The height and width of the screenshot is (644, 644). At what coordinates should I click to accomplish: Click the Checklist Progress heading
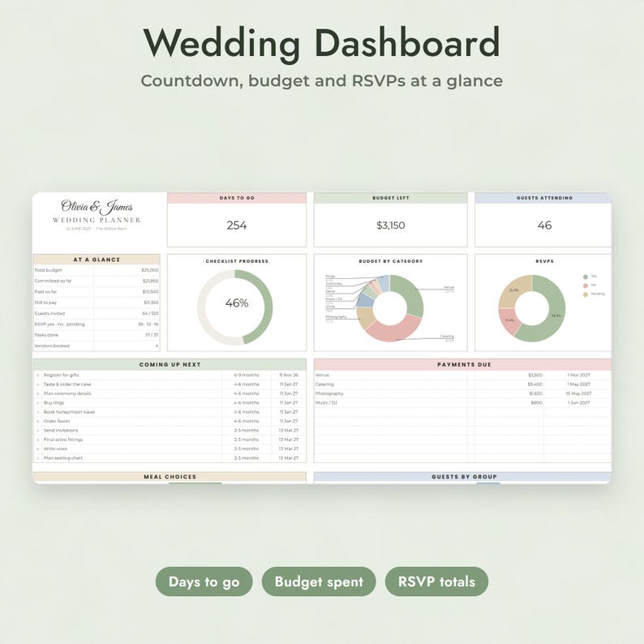tap(237, 261)
